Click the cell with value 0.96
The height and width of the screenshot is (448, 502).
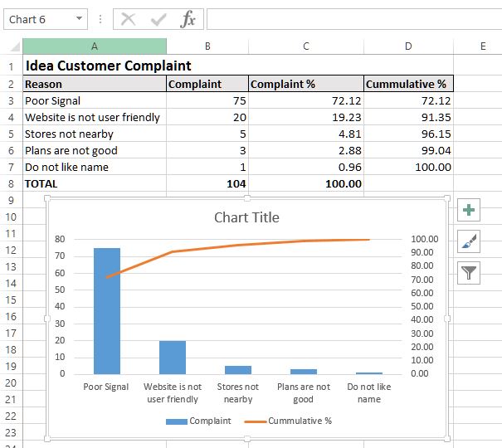coord(306,168)
